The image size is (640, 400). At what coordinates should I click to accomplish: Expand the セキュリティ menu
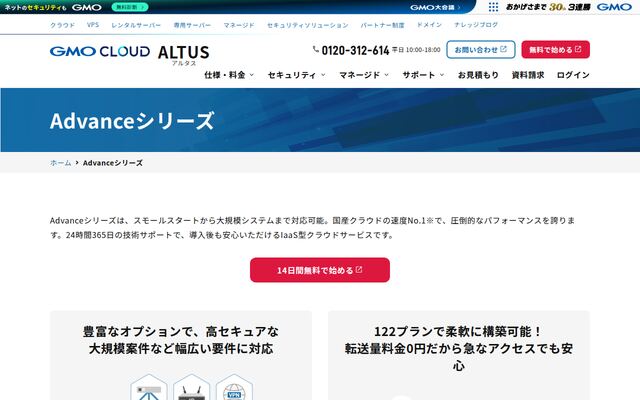[296, 75]
